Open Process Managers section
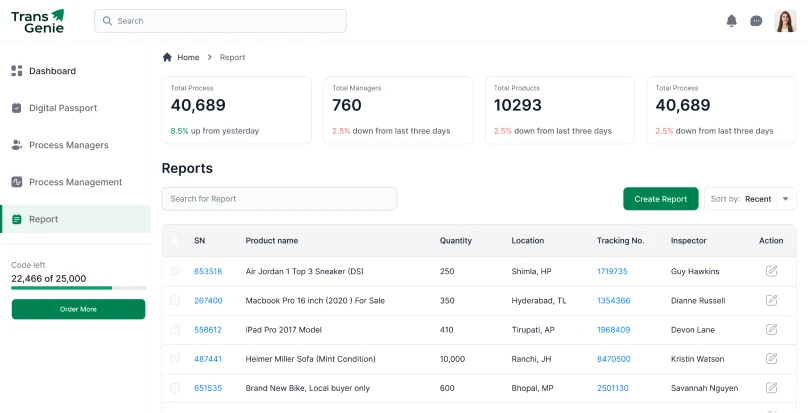 click(x=69, y=145)
